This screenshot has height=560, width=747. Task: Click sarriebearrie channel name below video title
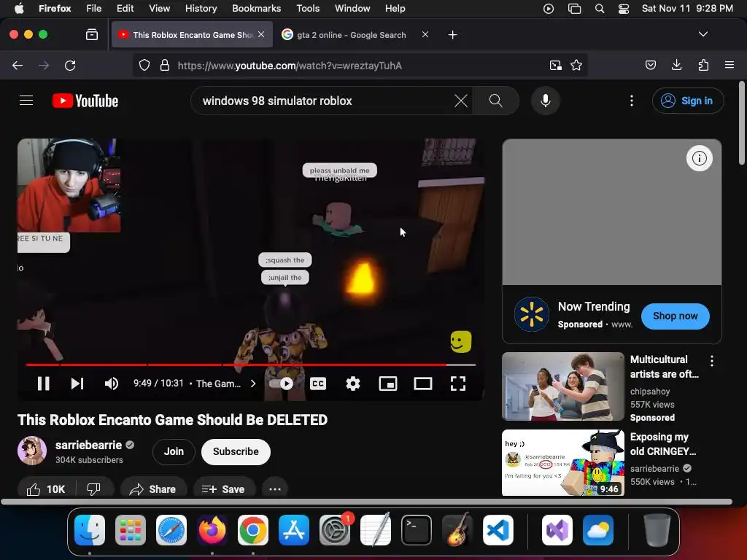(88, 445)
